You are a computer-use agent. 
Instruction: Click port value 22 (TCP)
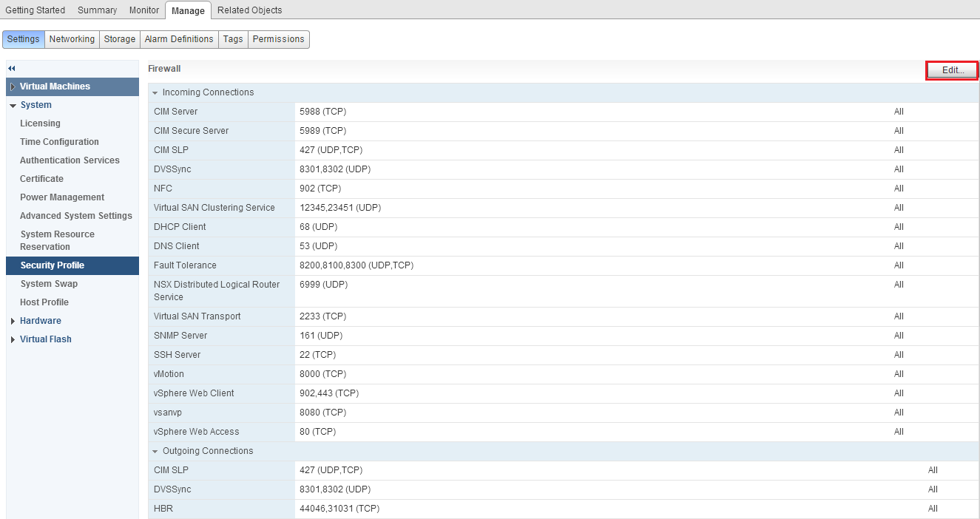tap(317, 355)
